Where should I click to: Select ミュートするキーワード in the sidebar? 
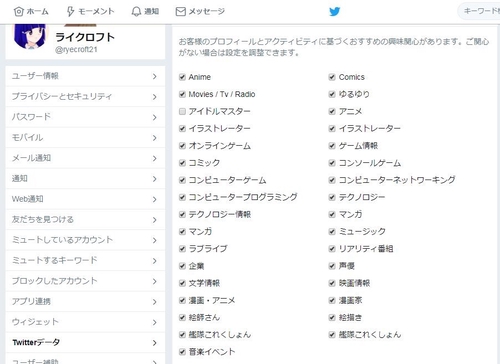85,261
